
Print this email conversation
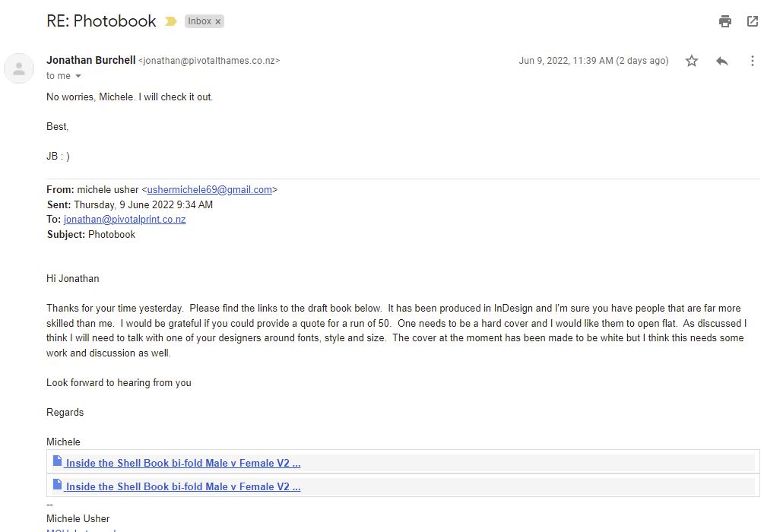tap(725, 21)
